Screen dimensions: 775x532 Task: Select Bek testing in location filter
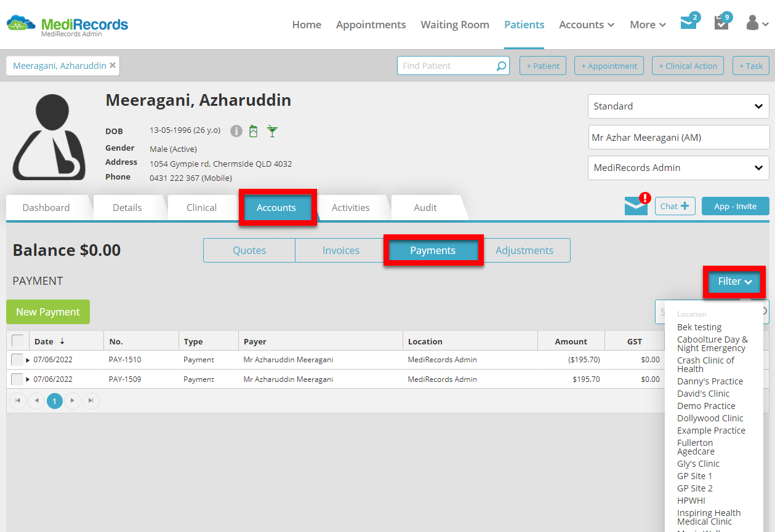point(699,327)
